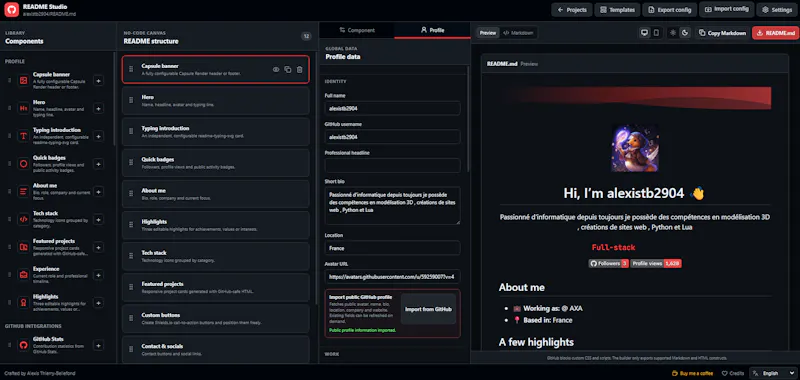
Task: Add the GitHub Stats component from library
Action: [98, 345]
